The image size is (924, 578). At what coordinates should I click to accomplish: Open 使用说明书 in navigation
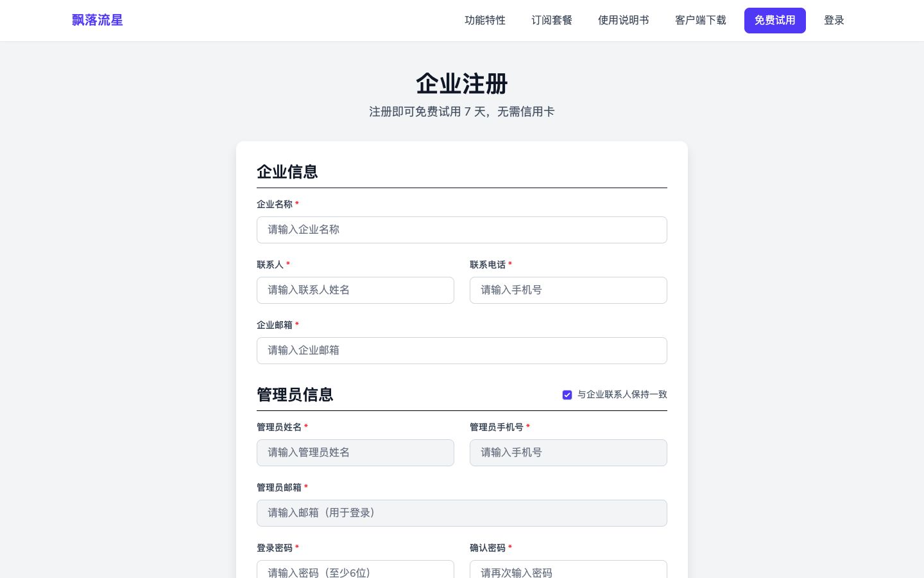(624, 21)
